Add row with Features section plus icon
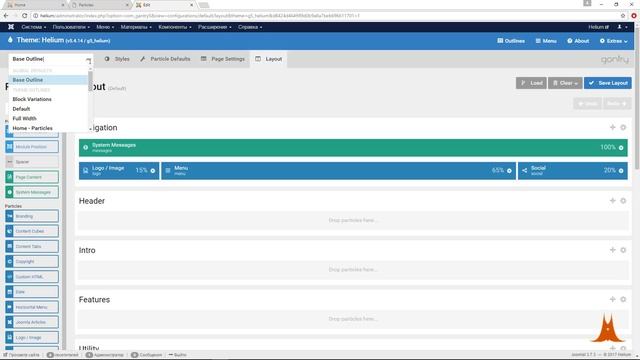Screen dimensions: 640x360 [x=613, y=299]
